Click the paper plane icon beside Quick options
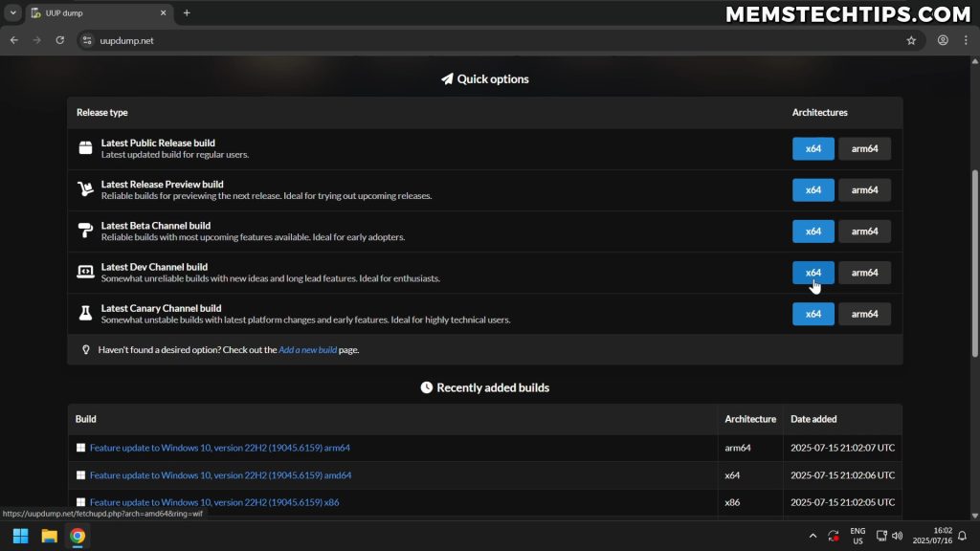The image size is (980, 551). (447, 79)
